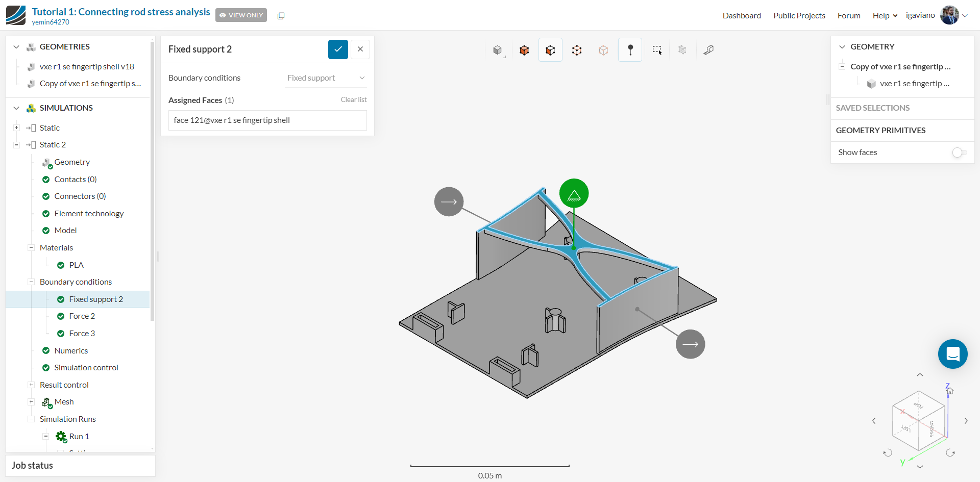Viewport: 980px width, 482px height.
Task: Activate node selection mode
Action: [x=603, y=50]
